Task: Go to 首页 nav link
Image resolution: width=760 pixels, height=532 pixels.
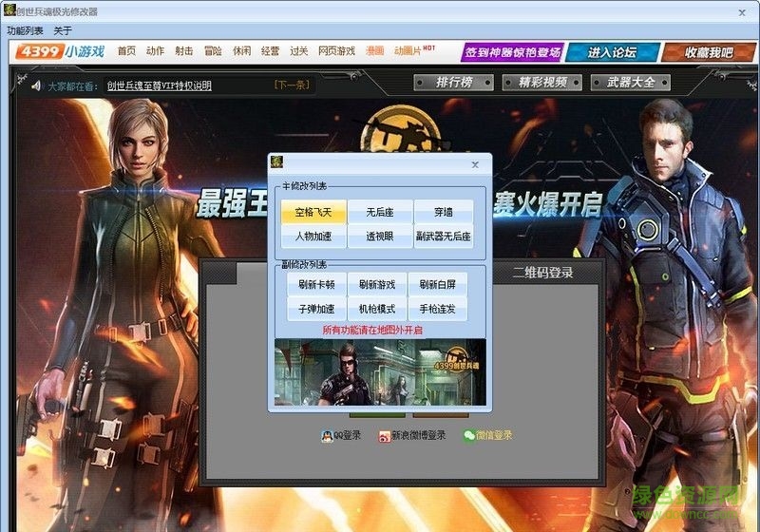Action: [x=126, y=51]
